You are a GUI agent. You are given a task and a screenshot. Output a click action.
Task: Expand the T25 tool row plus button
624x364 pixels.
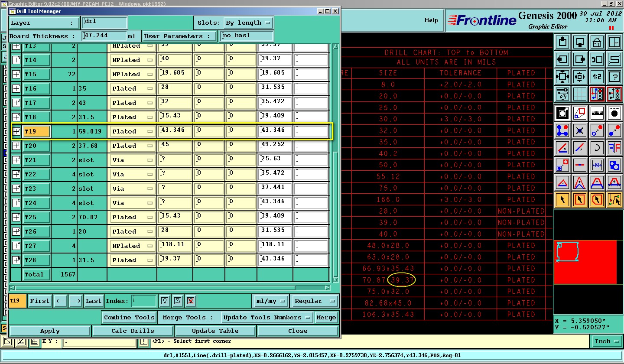pyautogui.click(x=16, y=217)
